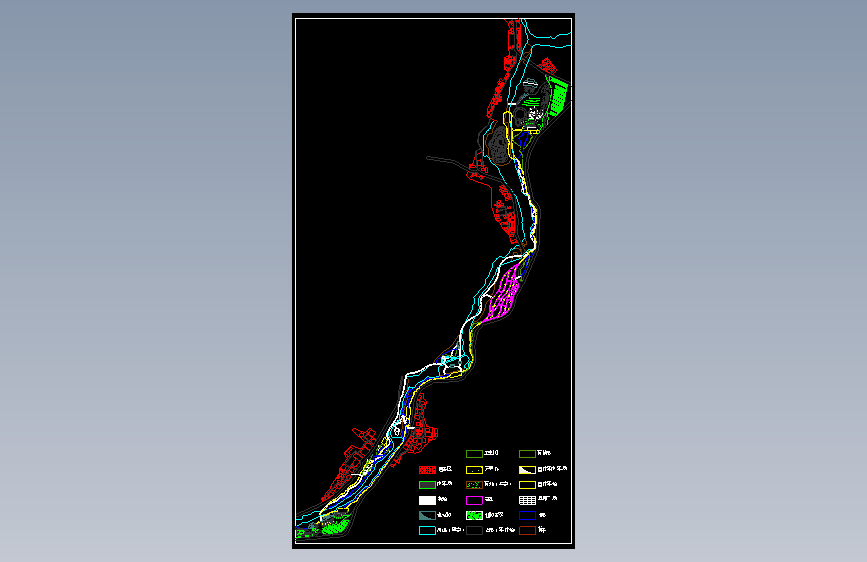
Task: Click the blue outlined legend rectangle
Action: 527,516
